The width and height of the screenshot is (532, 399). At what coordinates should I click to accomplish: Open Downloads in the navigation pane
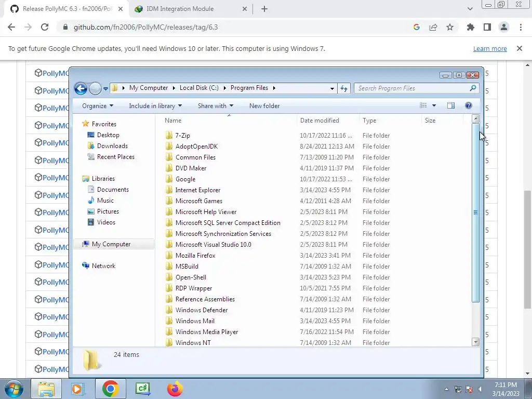click(x=112, y=146)
